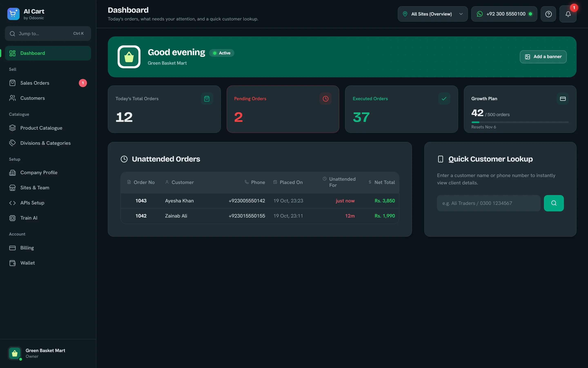Click phone number +923015550155
The width and height of the screenshot is (588, 368).
tap(247, 216)
